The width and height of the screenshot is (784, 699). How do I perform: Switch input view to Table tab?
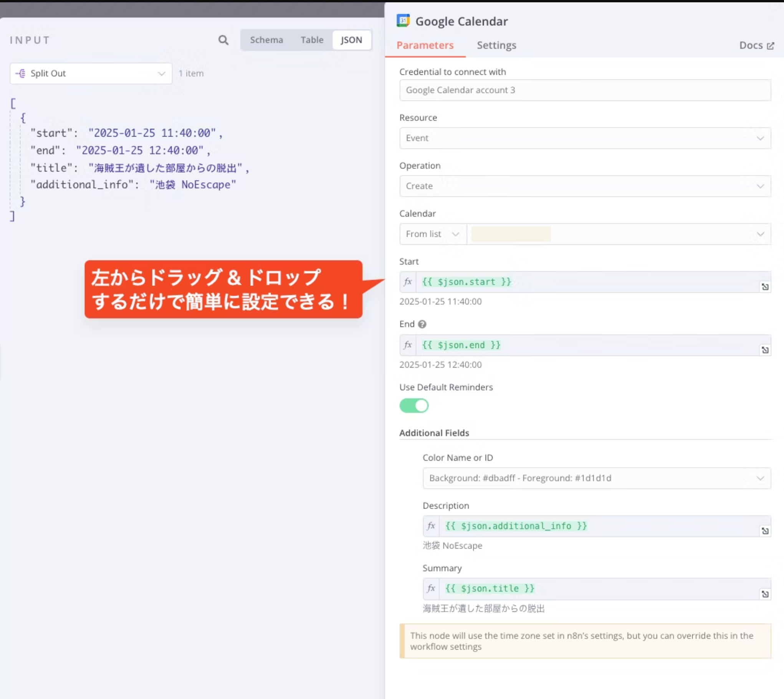pos(312,40)
